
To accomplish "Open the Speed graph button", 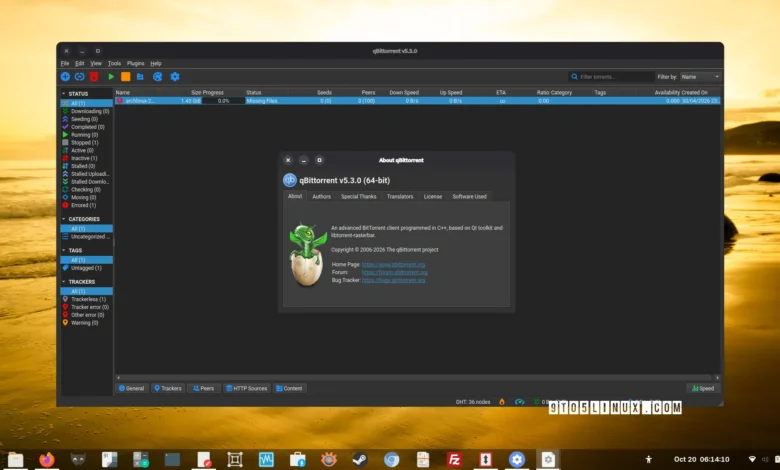I will point(703,388).
